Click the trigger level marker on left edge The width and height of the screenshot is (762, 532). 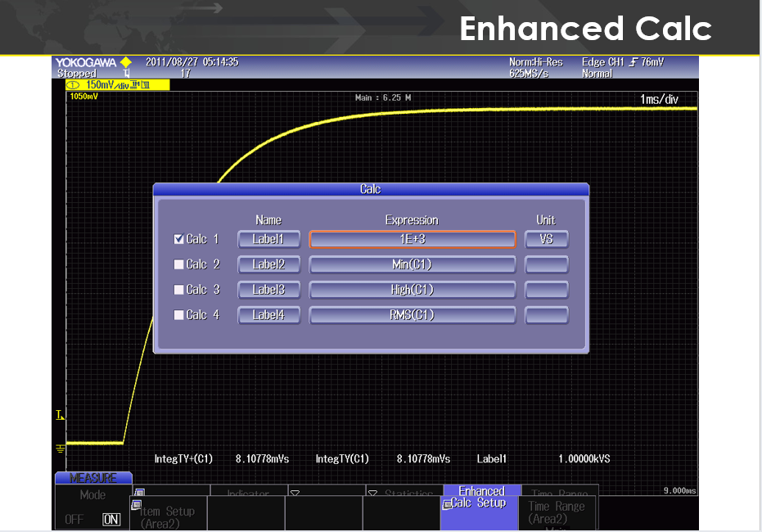(x=60, y=416)
